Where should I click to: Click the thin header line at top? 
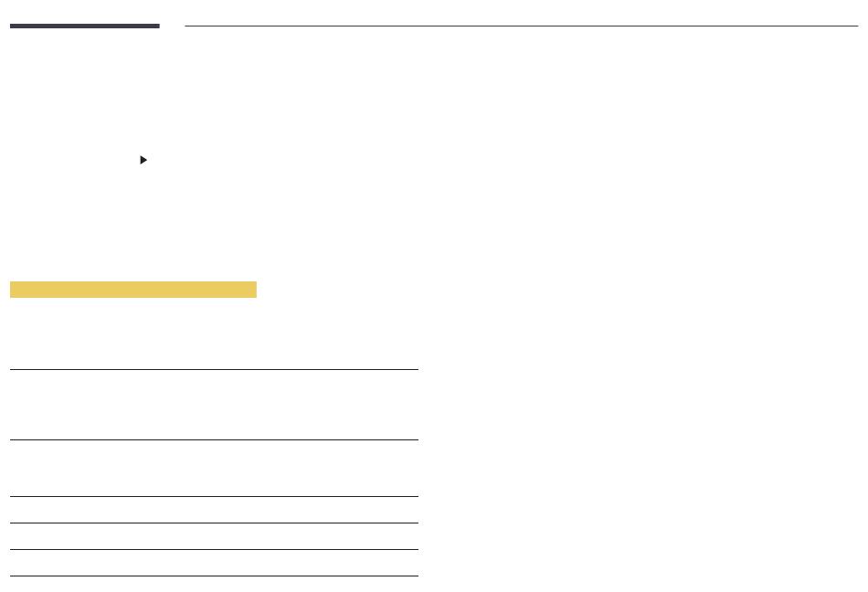tap(522, 26)
